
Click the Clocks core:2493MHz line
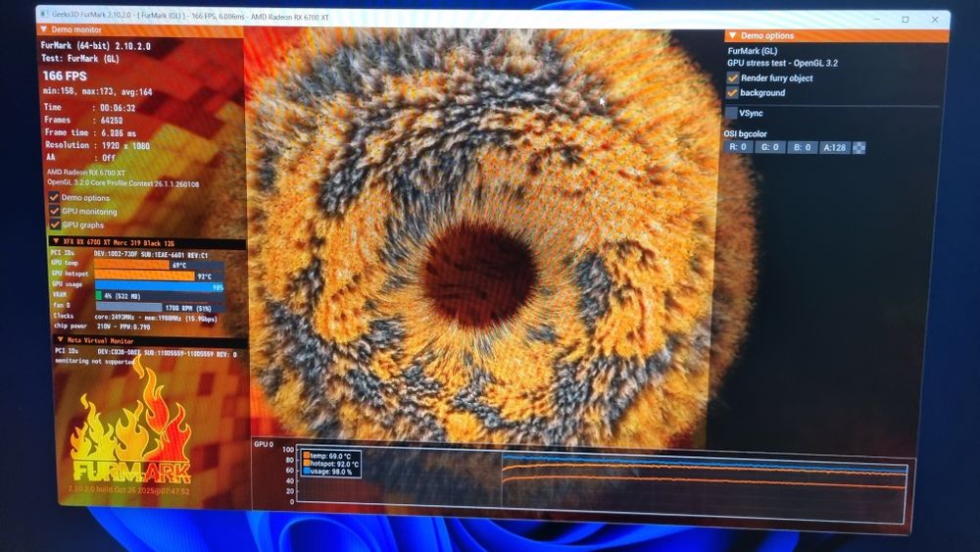pos(135,318)
